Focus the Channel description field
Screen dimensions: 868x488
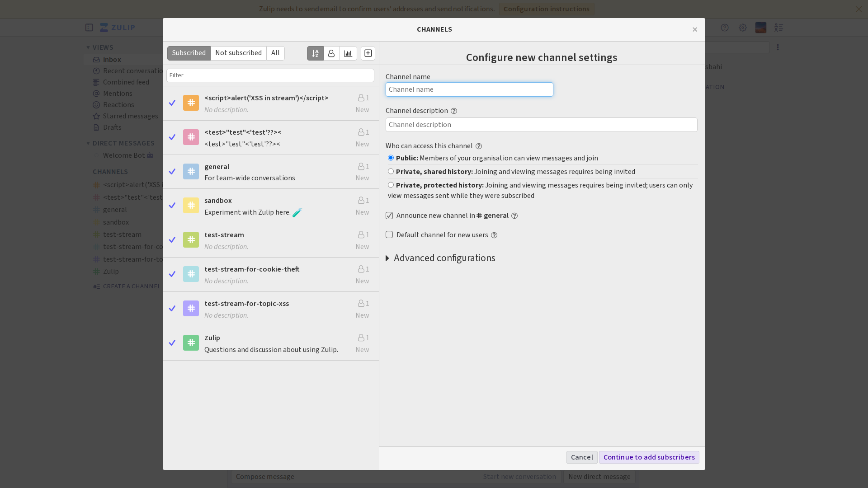pyautogui.click(x=541, y=125)
